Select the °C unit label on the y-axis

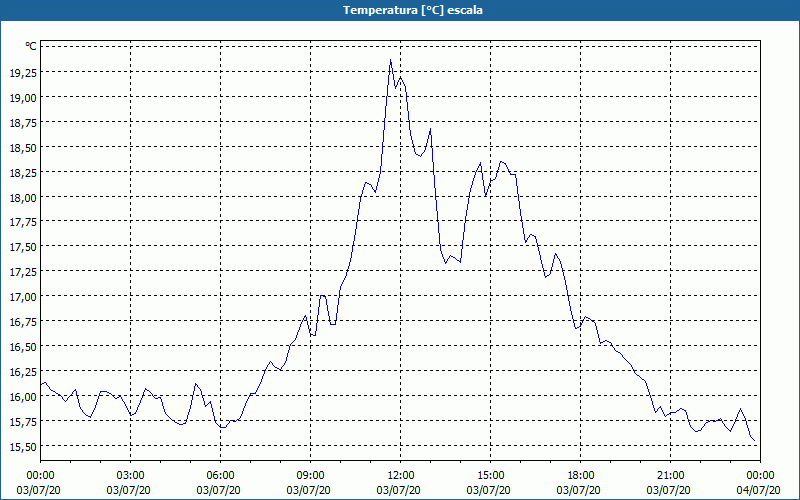pyautogui.click(x=31, y=46)
